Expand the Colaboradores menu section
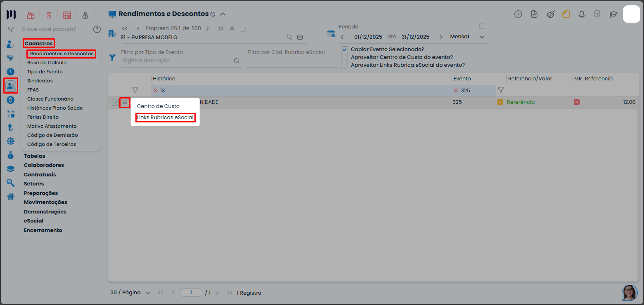This screenshot has width=644, height=305. tap(44, 165)
